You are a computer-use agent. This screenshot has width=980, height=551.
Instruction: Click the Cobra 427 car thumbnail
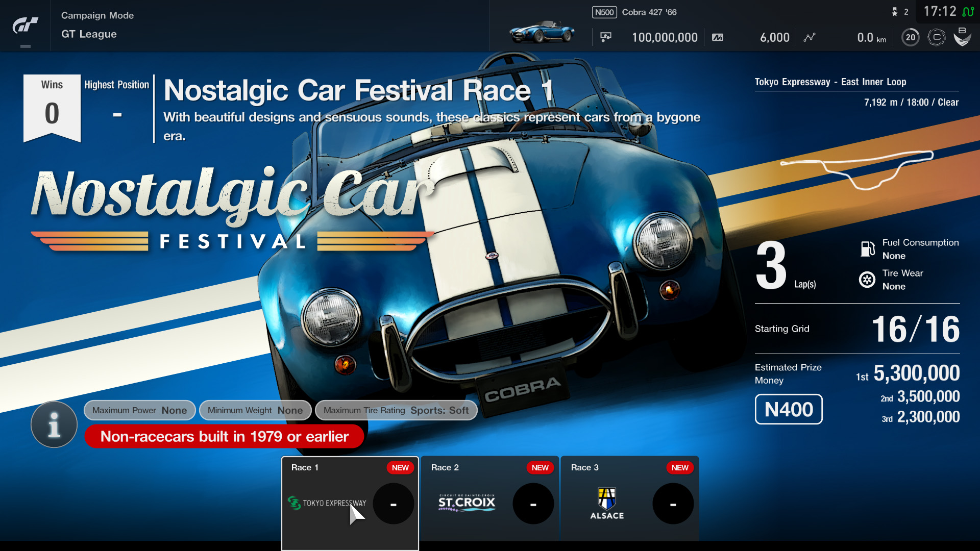(x=542, y=32)
